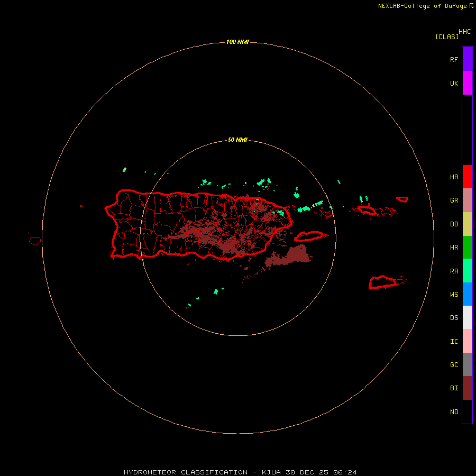Click the HA red legend swatch
The height and width of the screenshot is (476, 476).
coord(467,177)
